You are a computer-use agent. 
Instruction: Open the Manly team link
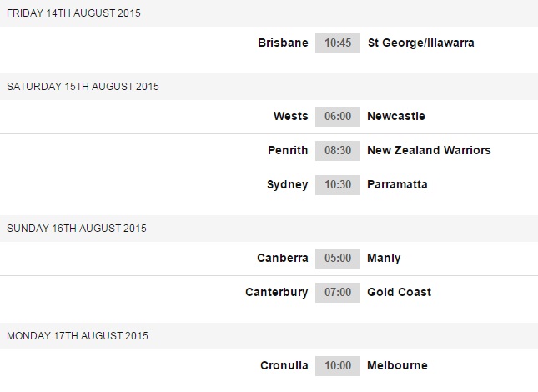(384, 259)
